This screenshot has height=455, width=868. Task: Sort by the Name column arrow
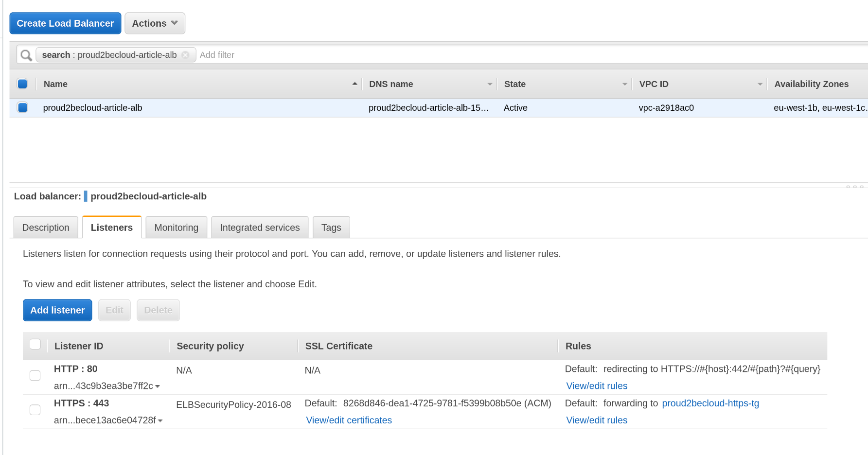[x=354, y=84]
